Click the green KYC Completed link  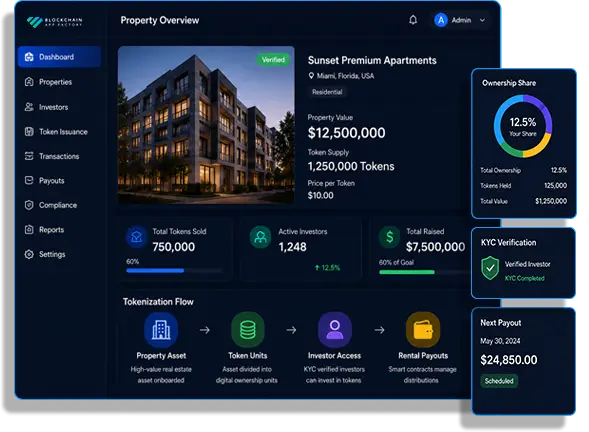(524, 278)
